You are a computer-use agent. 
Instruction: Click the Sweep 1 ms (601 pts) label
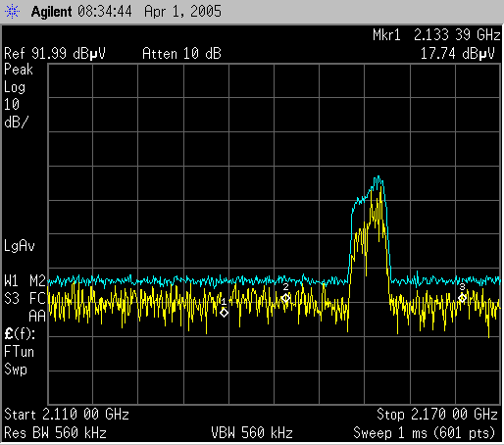(x=425, y=433)
